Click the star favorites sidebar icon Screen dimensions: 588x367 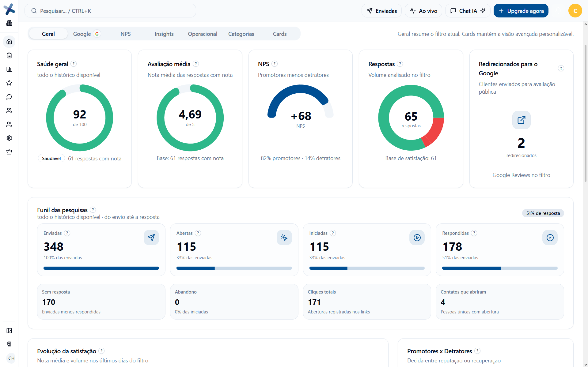point(9,83)
